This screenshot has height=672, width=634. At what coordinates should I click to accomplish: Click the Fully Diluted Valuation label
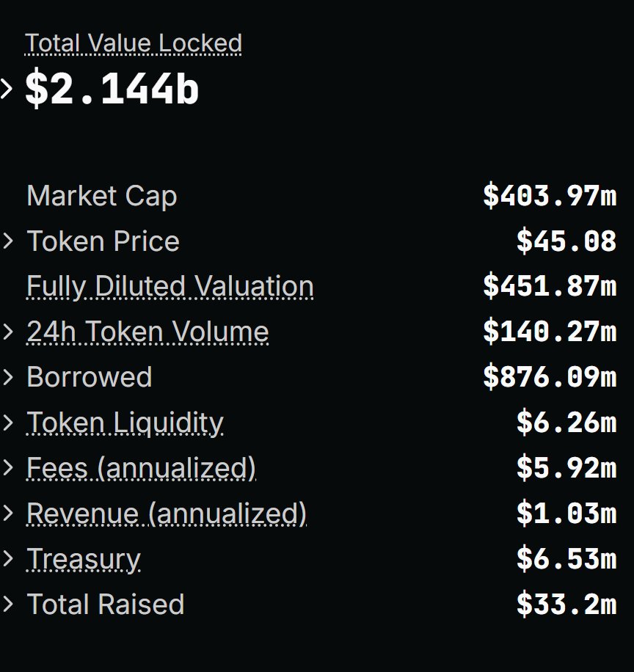click(x=170, y=286)
